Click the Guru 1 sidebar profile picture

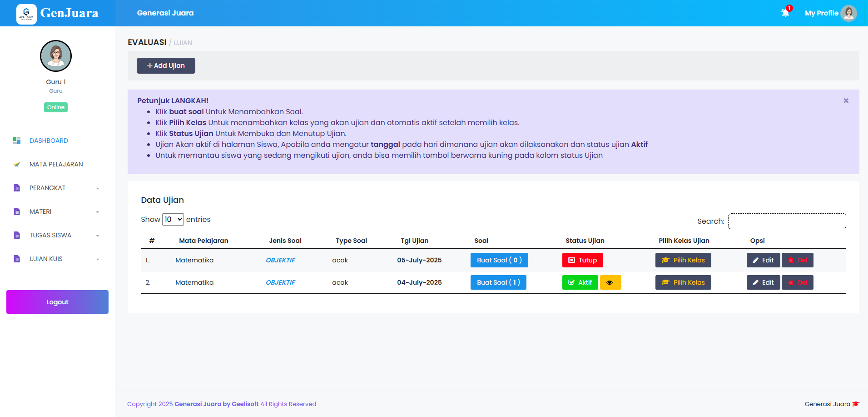[56, 56]
